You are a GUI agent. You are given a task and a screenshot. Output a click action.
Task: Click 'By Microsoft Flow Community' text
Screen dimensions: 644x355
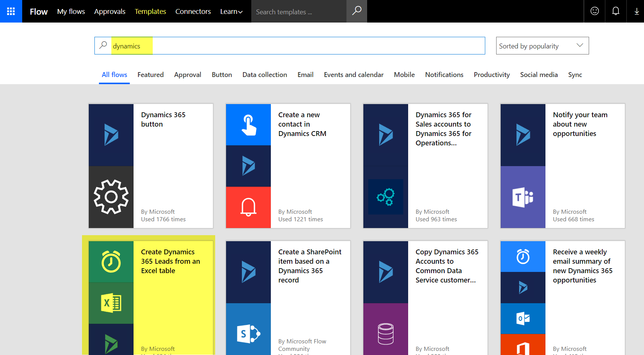302,345
